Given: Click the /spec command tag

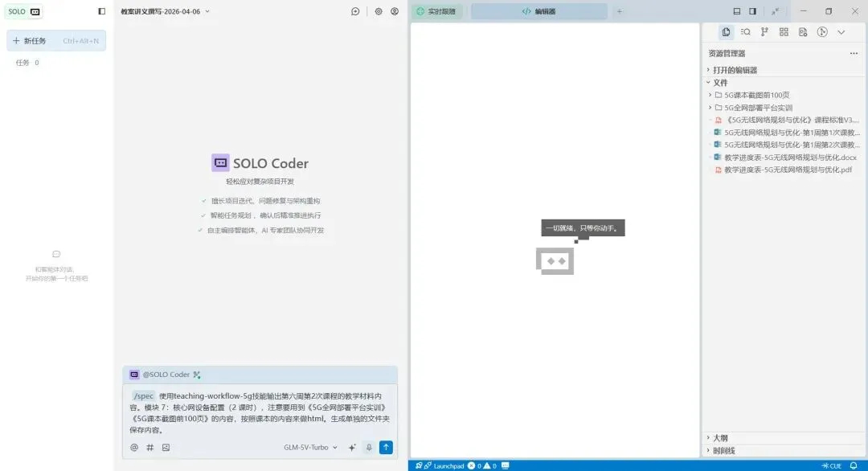Looking at the screenshot, I should coord(143,395).
